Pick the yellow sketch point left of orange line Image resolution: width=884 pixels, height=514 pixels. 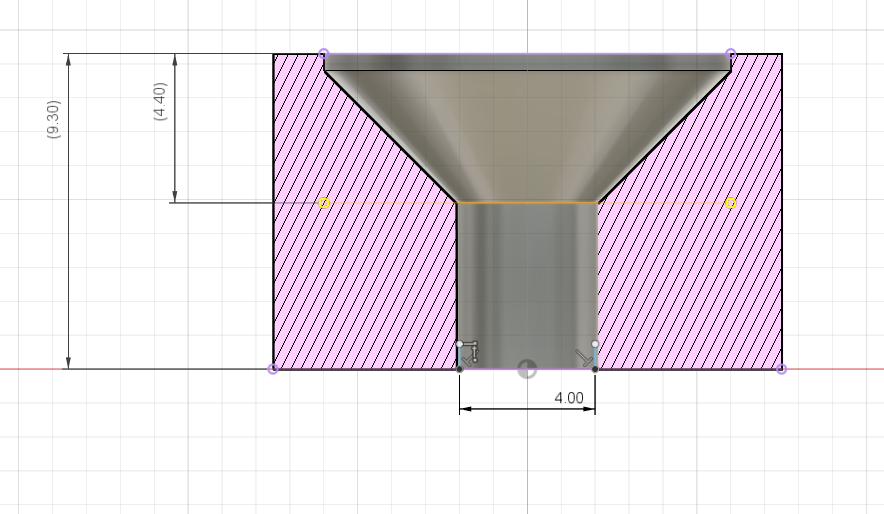[x=324, y=203]
